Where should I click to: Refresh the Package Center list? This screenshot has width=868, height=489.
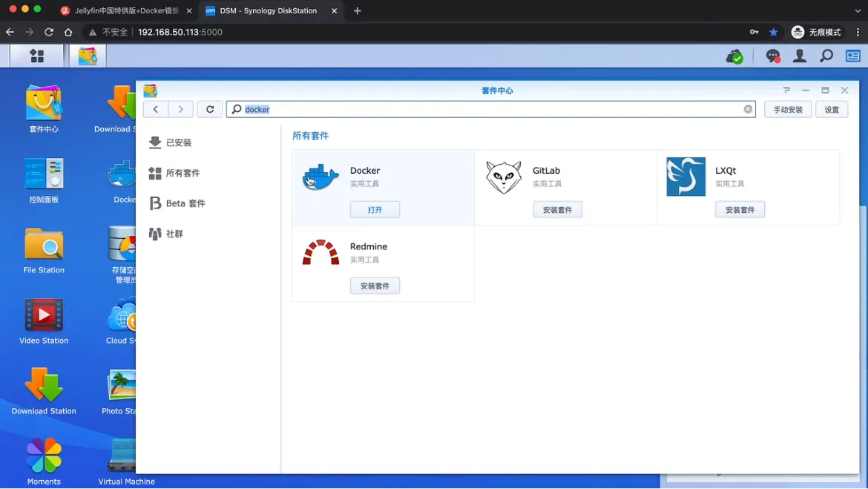(210, 109)
